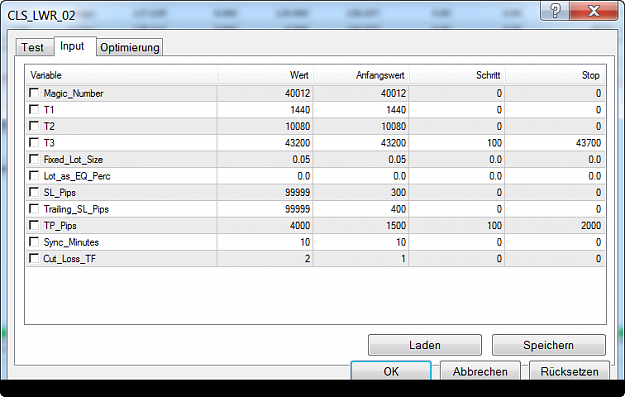Open the Optimierung tab
The image size is (625, 397).
click(x=130, y=47)
